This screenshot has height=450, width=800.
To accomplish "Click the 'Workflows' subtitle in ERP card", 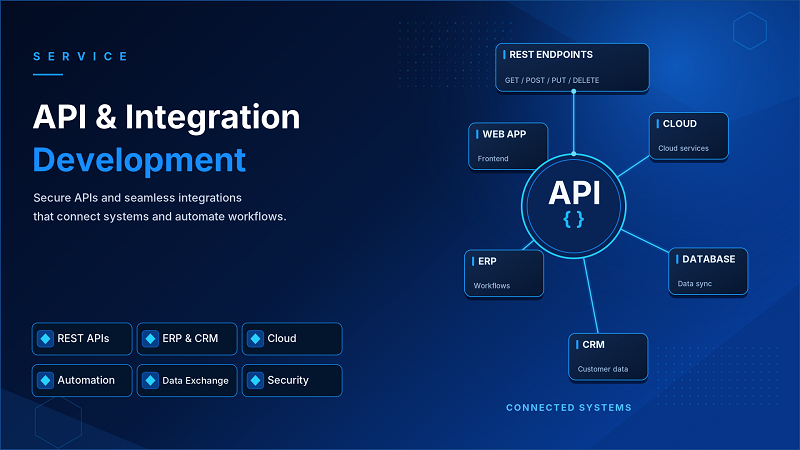I will click(491, 286).
